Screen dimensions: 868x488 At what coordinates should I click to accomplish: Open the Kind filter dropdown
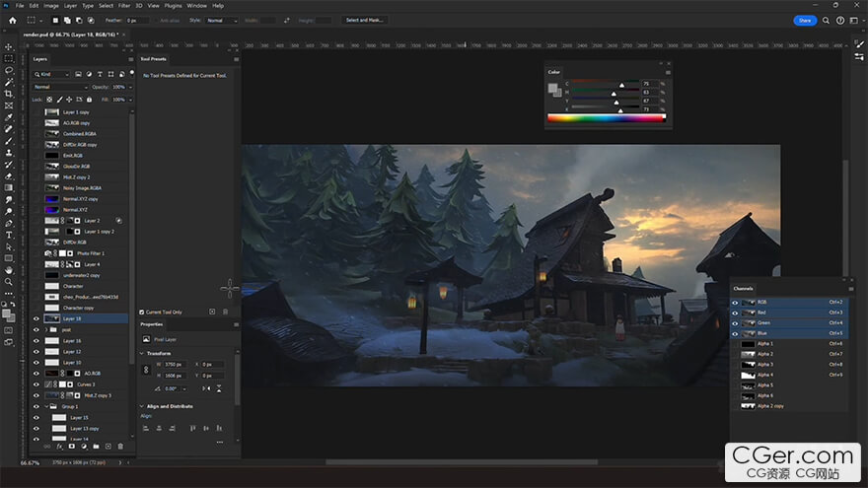point(51,74)
